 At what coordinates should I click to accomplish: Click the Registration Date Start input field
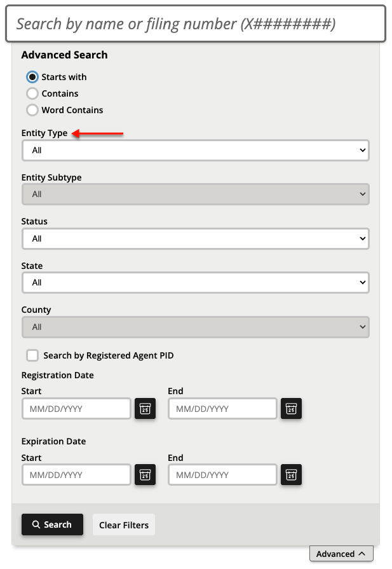(76, 409)
